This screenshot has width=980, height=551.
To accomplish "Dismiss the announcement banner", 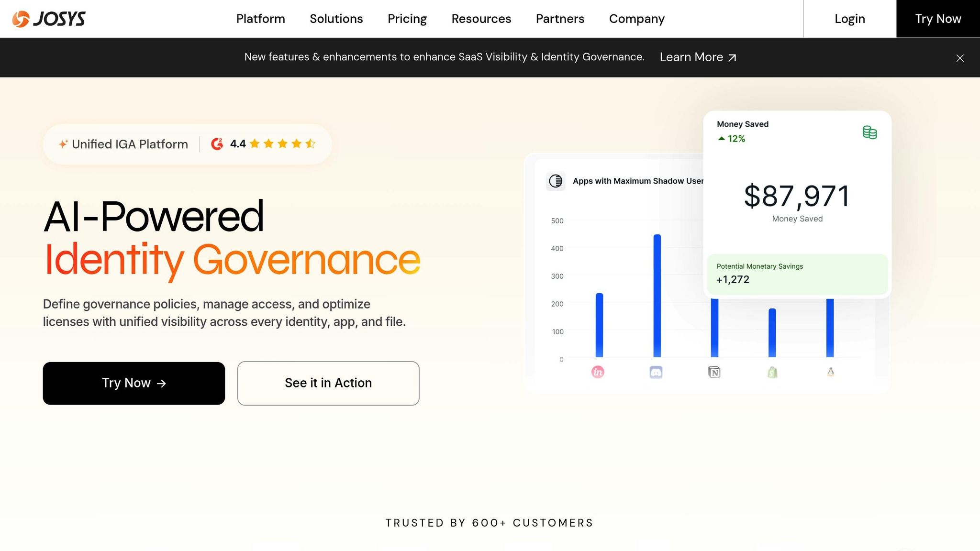I will point(959,58).
